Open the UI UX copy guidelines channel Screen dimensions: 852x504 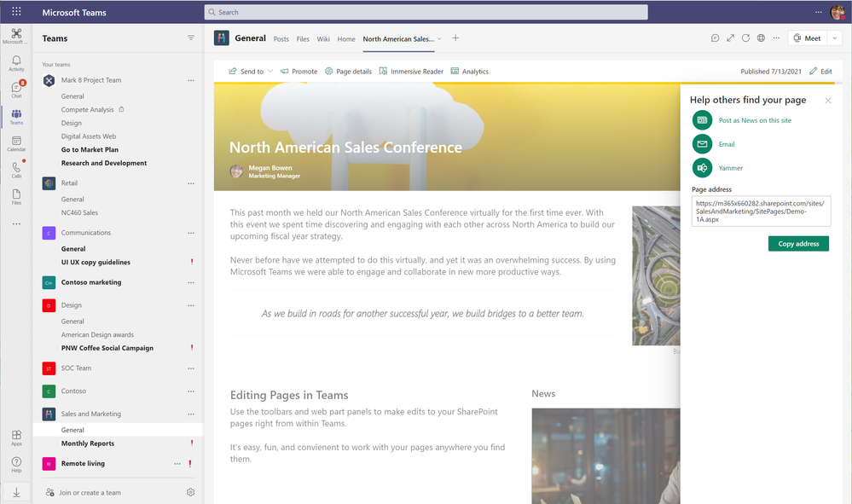pos(96,263)
